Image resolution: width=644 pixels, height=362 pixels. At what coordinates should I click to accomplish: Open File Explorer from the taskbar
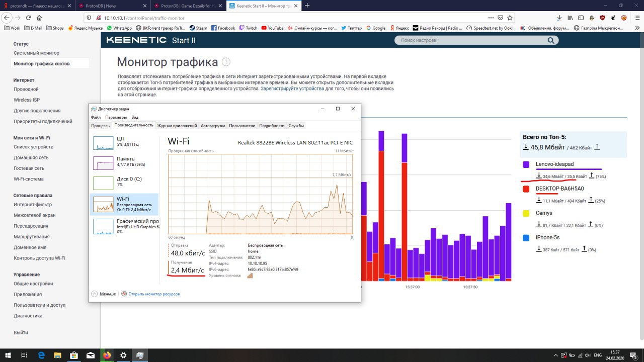click(x=57, y=355)
